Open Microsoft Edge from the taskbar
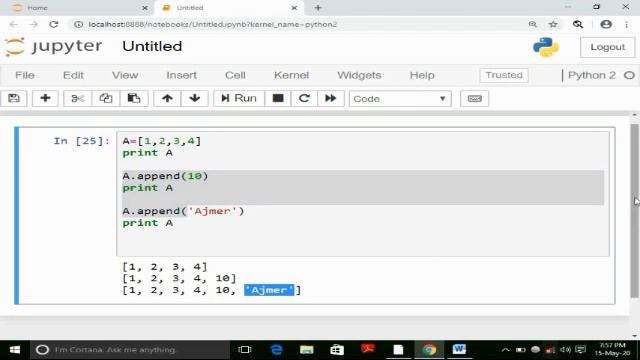The height and width of the screenshot is (360, 640). click(x=276, y=350)
